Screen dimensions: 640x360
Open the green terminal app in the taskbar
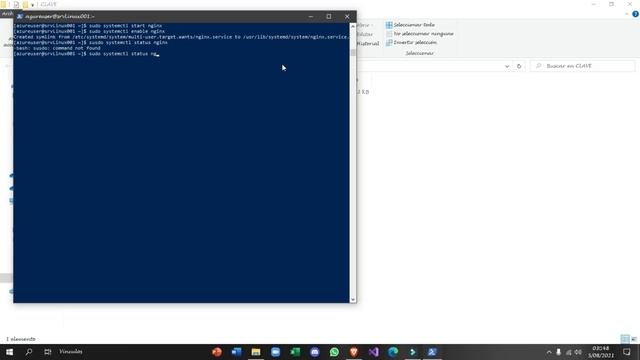(413, 352)
